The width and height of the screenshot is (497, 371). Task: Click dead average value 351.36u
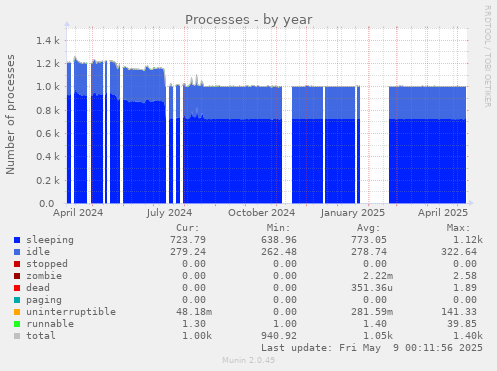[372, 288]
